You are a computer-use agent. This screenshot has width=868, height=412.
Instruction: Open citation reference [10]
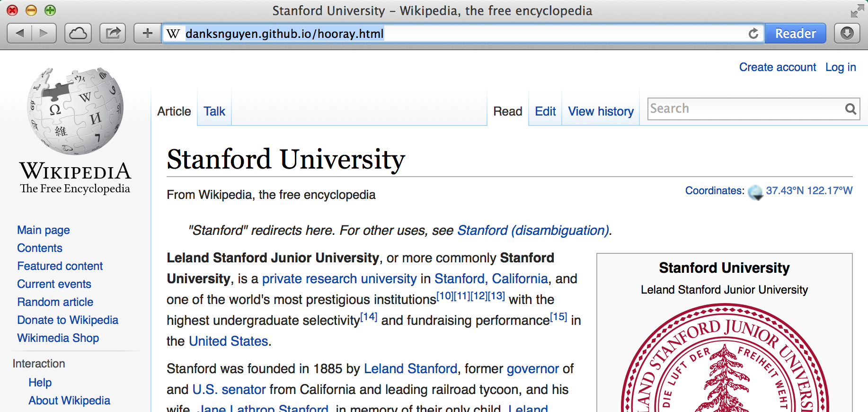(445, 296)
